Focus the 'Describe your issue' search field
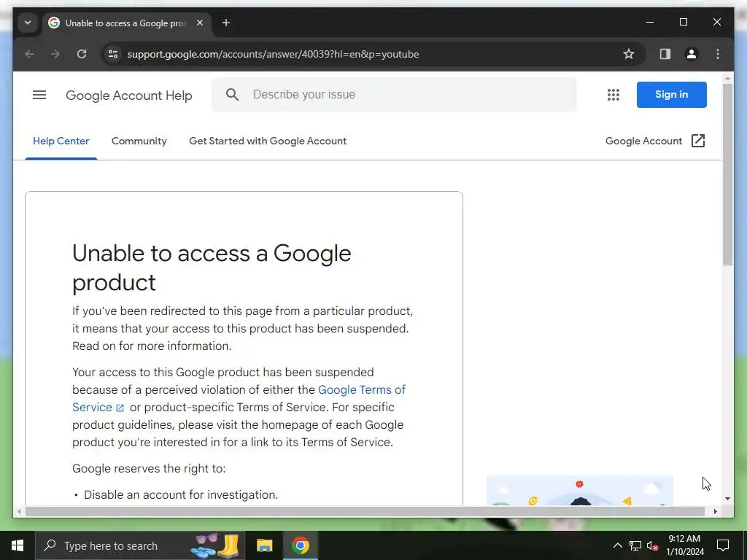Viewport: 747px width, 560px height. click(x=394, y=94)
